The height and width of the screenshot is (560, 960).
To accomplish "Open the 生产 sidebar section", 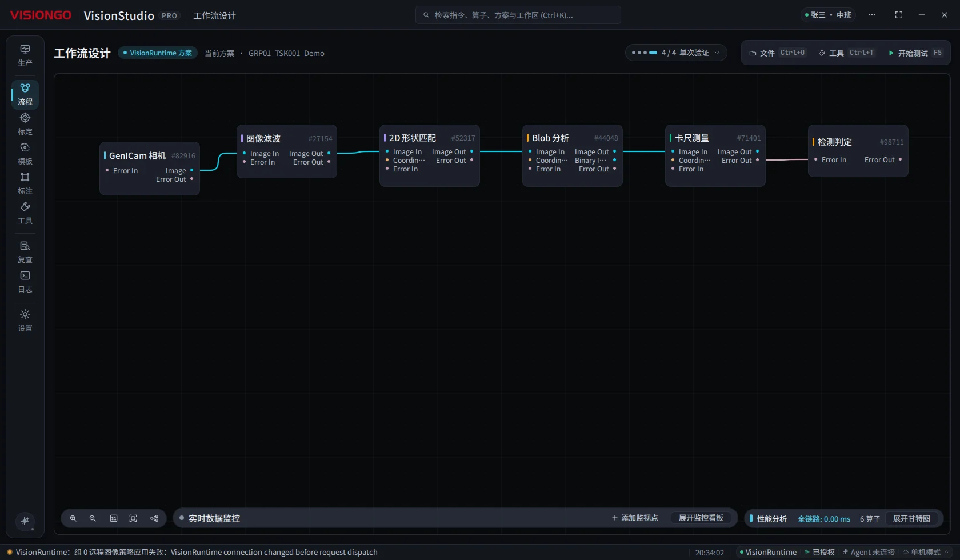I will [x=25, y=55].
